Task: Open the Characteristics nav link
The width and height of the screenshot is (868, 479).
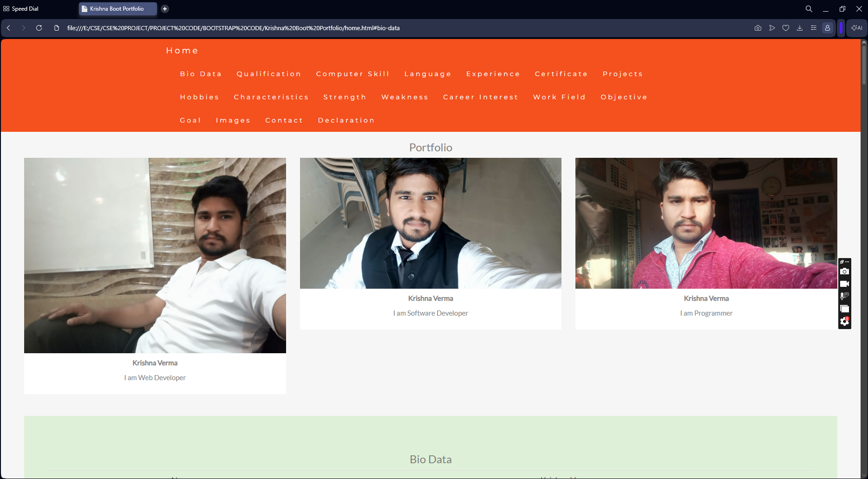Action: [271, 97]
